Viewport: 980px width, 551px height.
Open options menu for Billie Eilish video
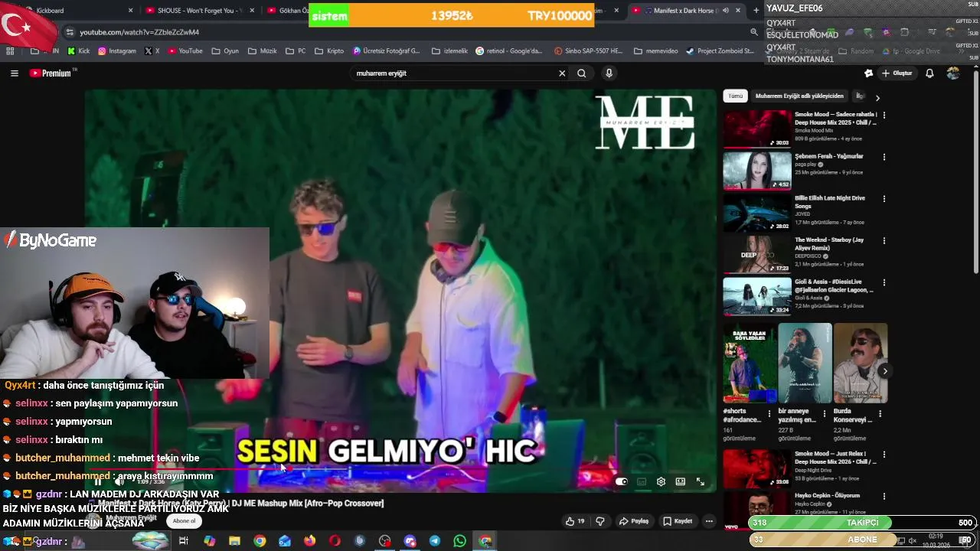point(884,199)
